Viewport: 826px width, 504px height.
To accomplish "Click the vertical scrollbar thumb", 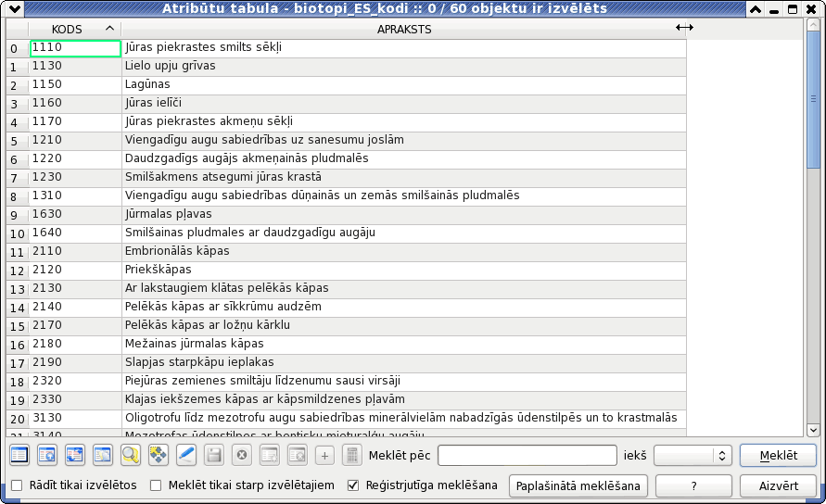I will (813, 98).
